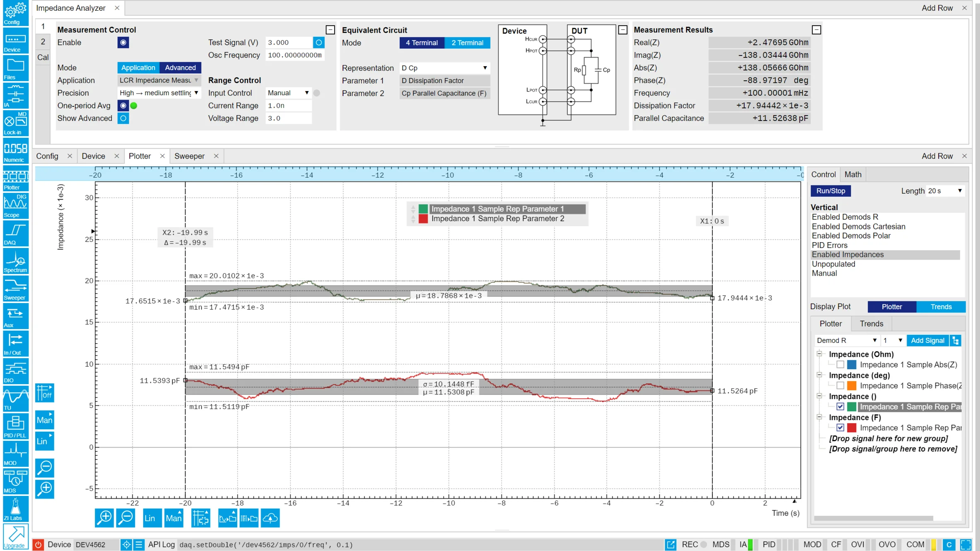The width and height of the screenshot is (980, 551).
Task: Uncheck green Rep Parameter signal checkbox
Action: coord(840,407)
